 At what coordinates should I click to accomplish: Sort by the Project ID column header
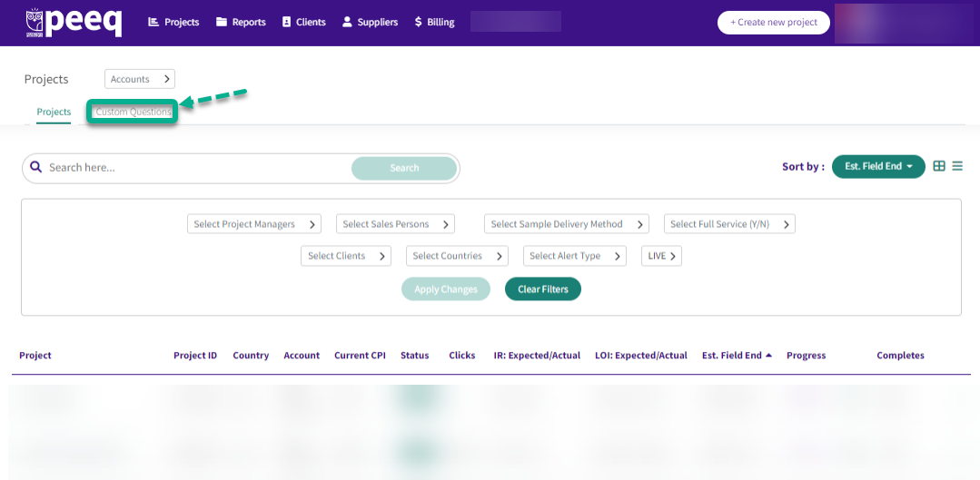(195, 355)
